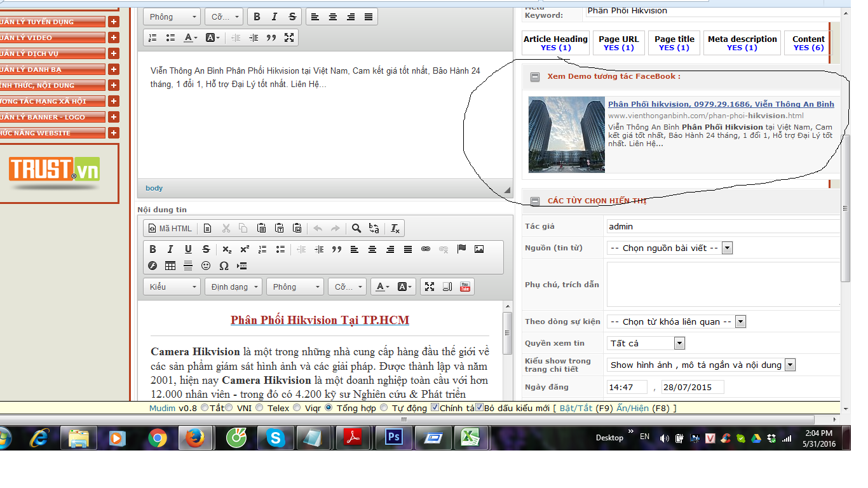The image size is (868, 488).
Task: Open the Quản lý Banner - Logo menu
Action: point(52,117)
